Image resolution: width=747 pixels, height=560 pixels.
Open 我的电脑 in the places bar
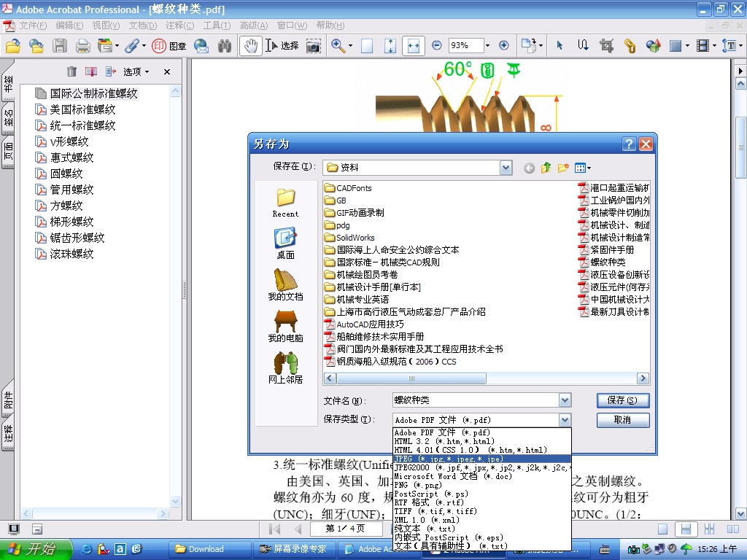[285, 326]
